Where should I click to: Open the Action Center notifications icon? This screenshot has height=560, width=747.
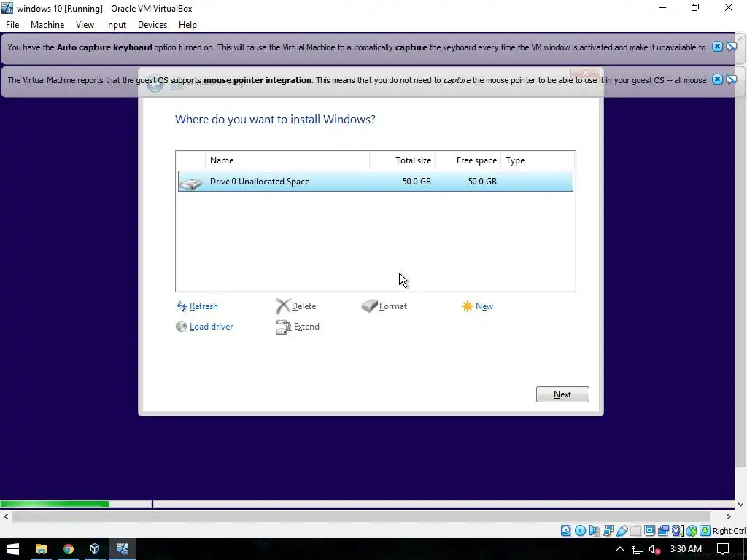(x=723, y=549)
